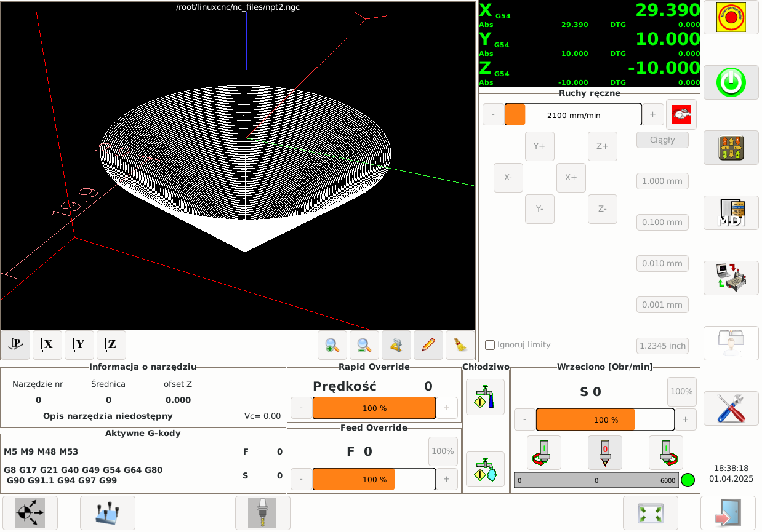Select Ciągły continuous jog mode
This screenshot has width=762, height=532.
pos(662,140)
